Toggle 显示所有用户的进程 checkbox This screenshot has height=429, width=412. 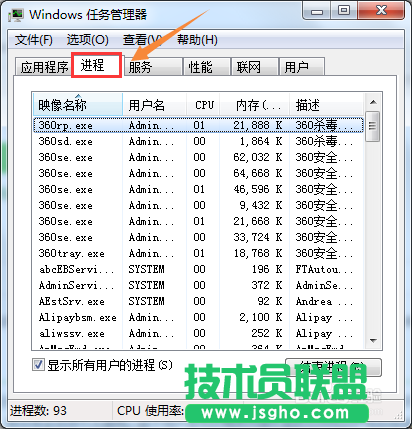tap(38, 365)
